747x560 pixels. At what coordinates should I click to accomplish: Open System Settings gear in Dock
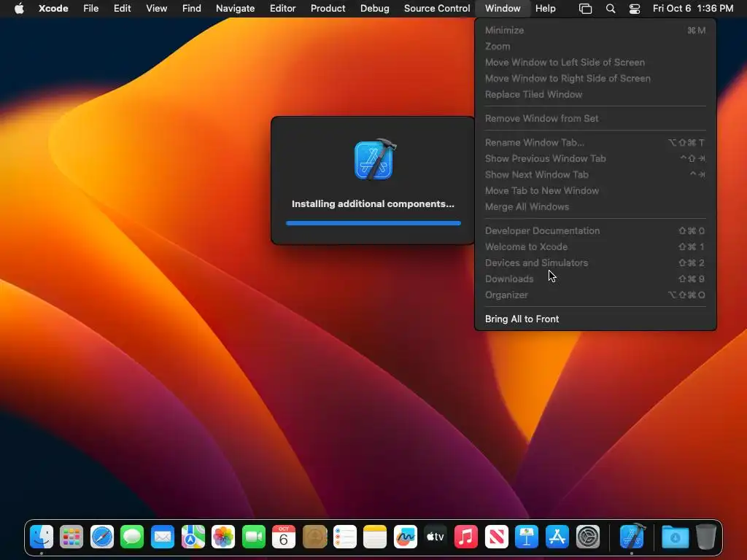click(587, 537)
